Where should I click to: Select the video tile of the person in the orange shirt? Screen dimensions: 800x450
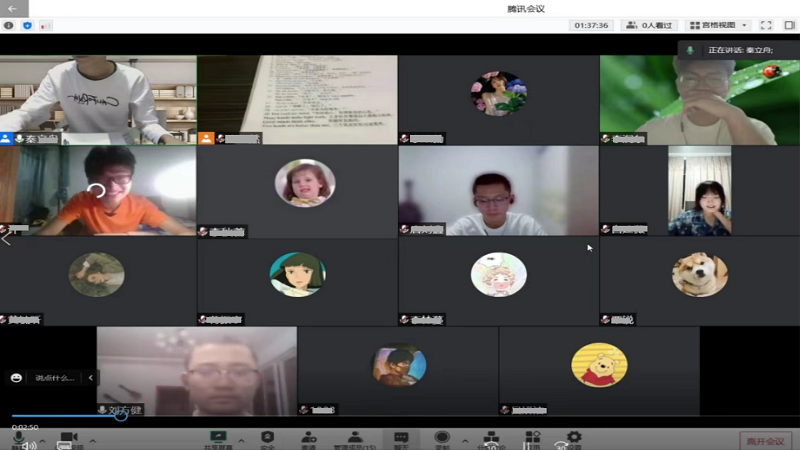tap(98, 191)
